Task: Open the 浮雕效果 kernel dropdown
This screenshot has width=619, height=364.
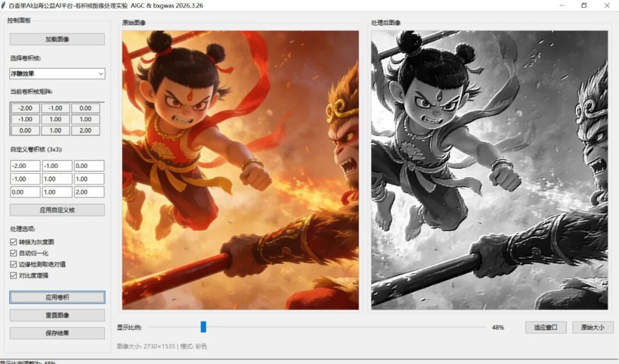Action: pos(57,73)
